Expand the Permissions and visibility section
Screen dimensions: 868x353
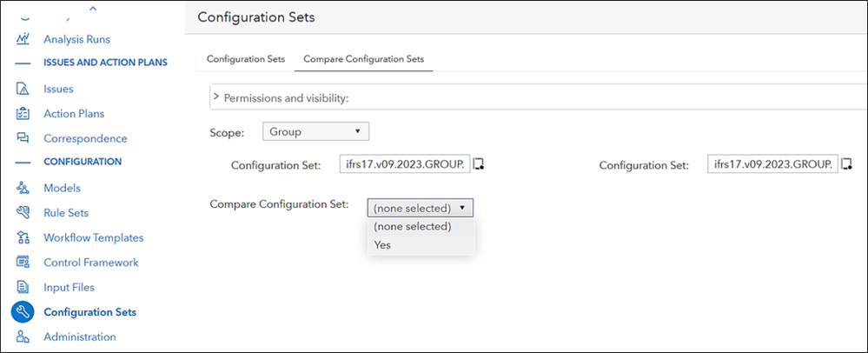point(216,97)
